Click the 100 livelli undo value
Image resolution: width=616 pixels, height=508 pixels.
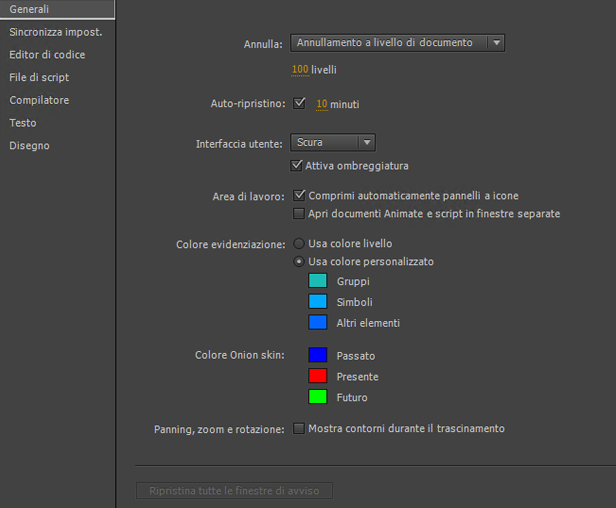[x=300, y=70]
